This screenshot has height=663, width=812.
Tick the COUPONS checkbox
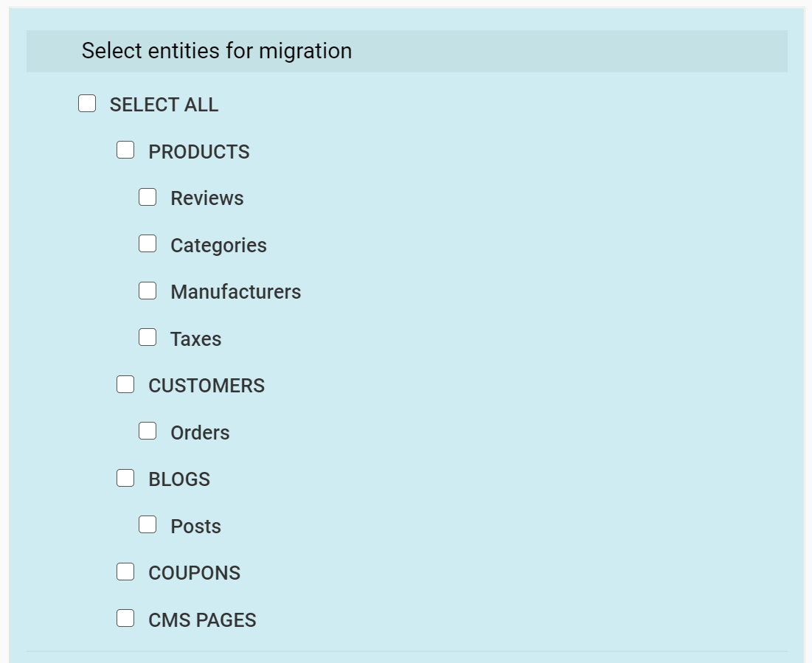125,572
